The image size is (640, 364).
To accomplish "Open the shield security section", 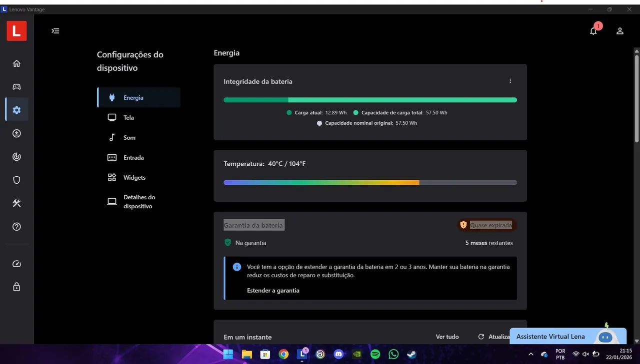I will [x=16, y=180].
